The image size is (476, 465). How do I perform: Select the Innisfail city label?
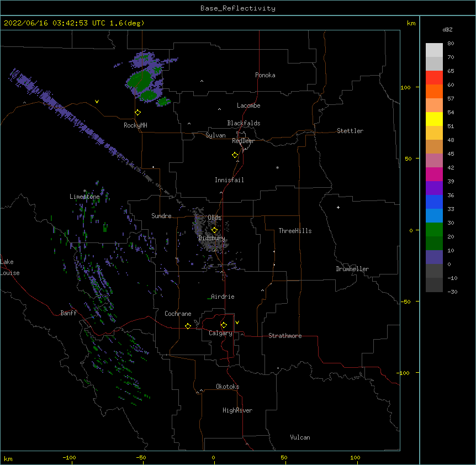tap(229, 180)
